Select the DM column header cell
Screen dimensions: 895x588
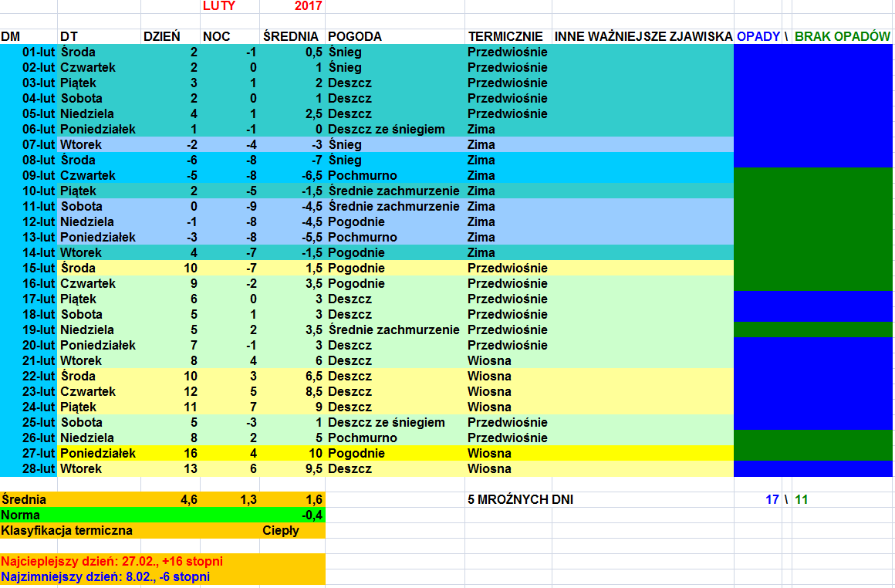(x=11, y=36)
